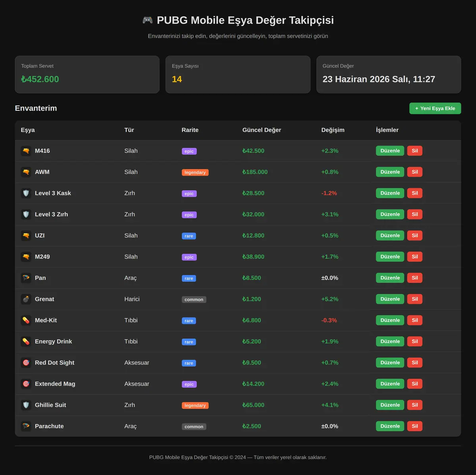Viewport: 476px width, 475px height.
Task: Click the Tür column header
Action: tap(129, 130)
